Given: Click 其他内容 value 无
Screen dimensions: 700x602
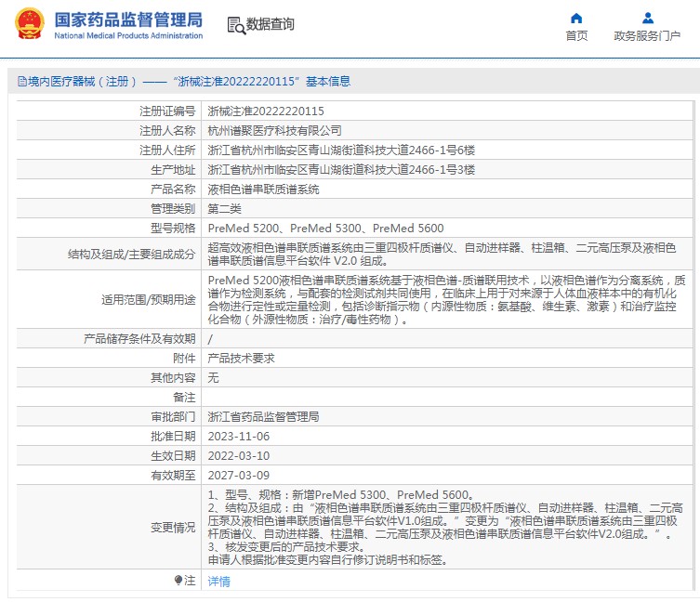Looking at the screenshot, I should 214,378.
